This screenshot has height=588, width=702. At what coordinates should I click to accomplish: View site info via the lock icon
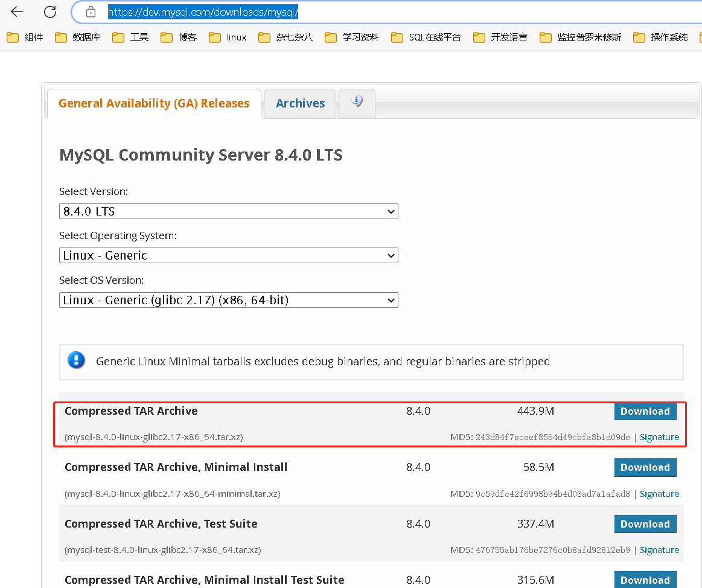tap(91, 11)
